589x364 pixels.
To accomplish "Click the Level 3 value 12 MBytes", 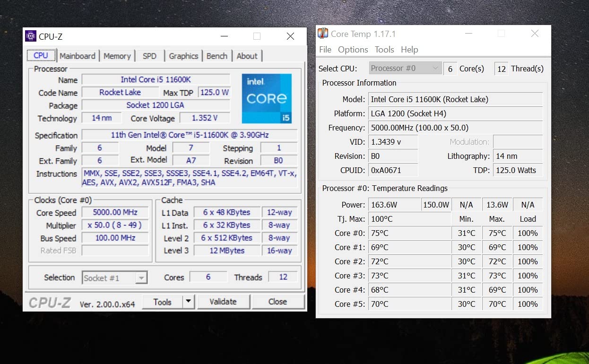I will click(226, 251).
